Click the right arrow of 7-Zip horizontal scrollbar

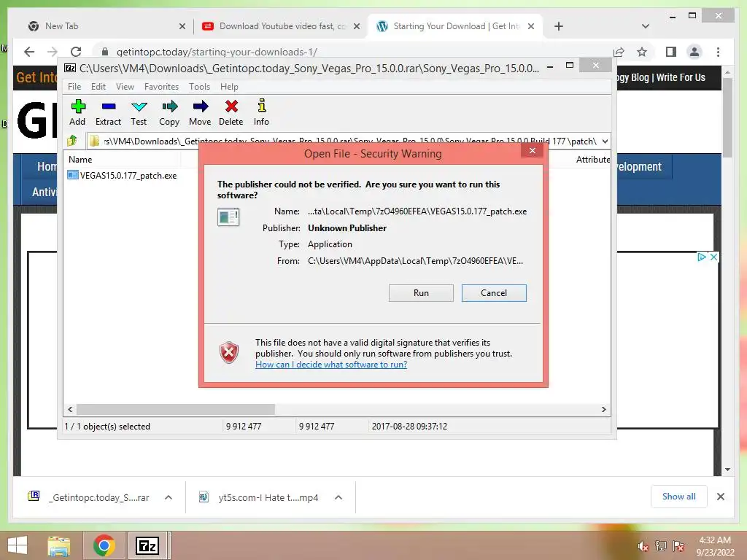tap(603, 410)
